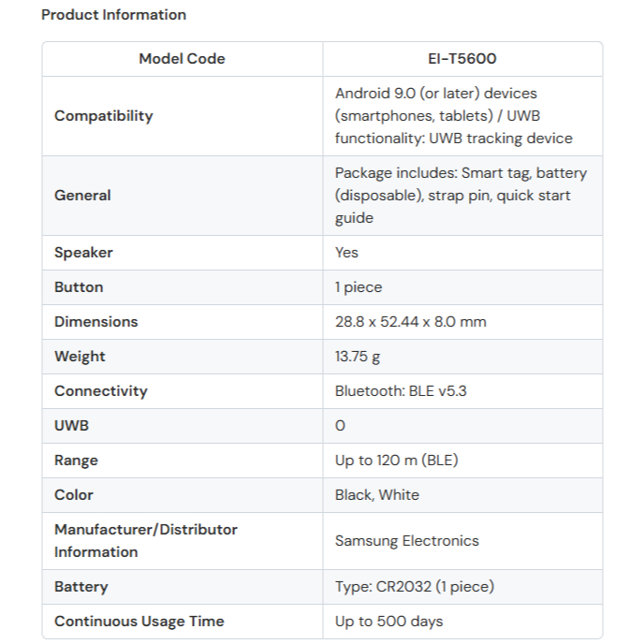Click the EI-T5600 model code value
644x644 pixels.
coord(461,59)
